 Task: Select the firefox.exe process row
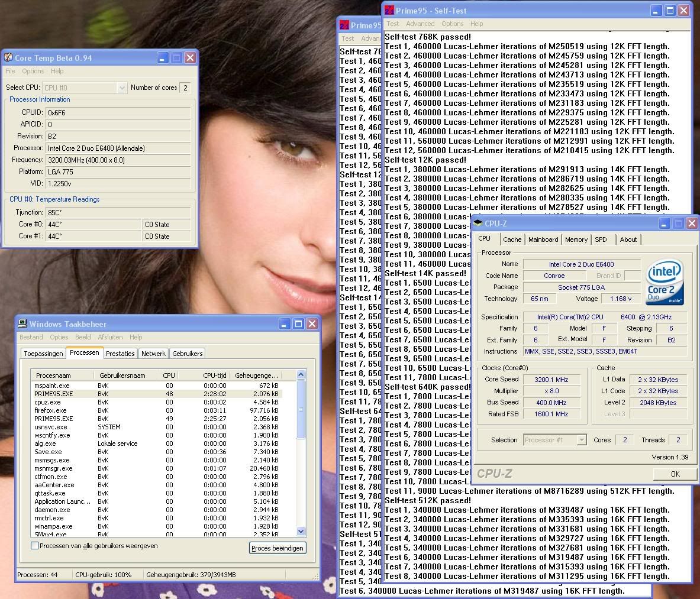click(x=50, y=410)
